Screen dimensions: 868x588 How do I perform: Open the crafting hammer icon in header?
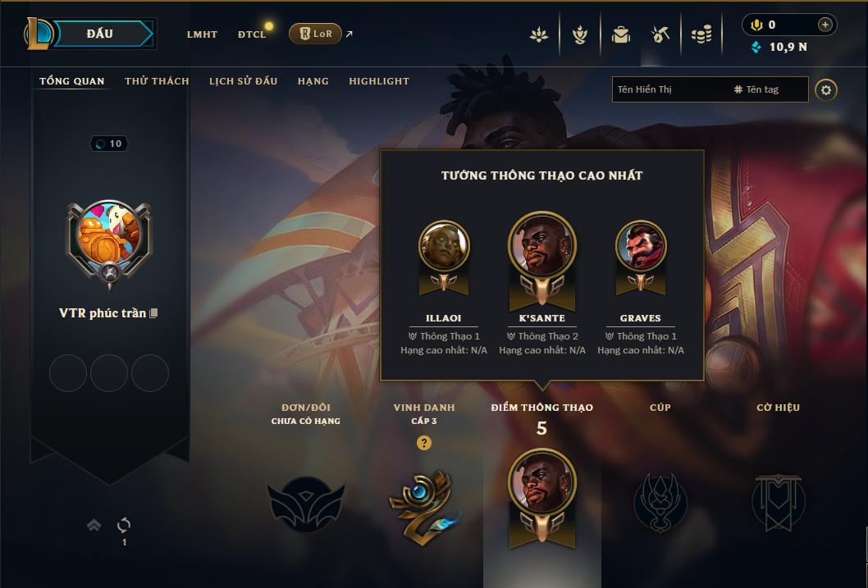point(660,35)
